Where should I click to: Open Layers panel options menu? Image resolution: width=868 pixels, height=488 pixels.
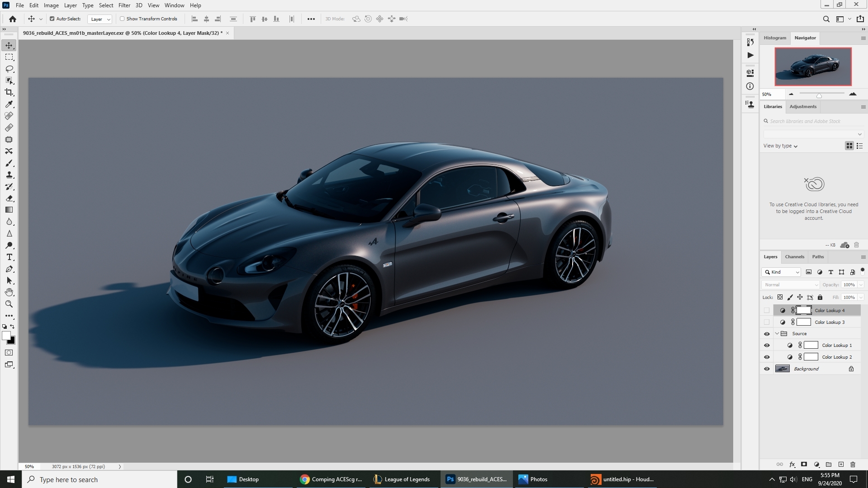pos(863,257)
